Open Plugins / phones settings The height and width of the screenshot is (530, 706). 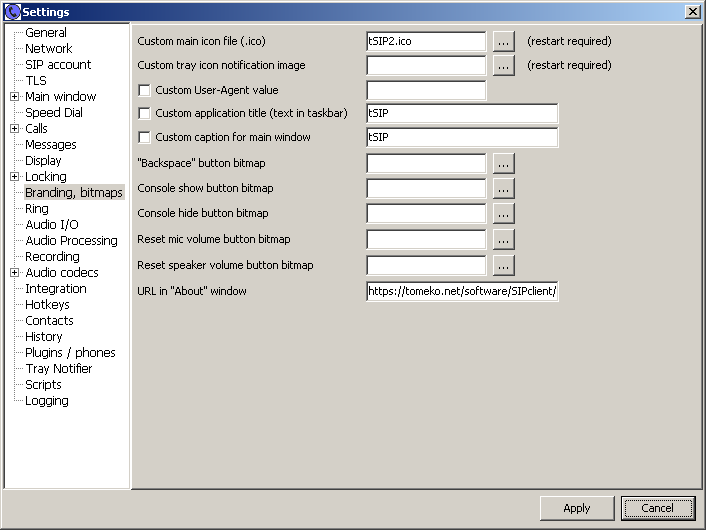tap(70, 353)
